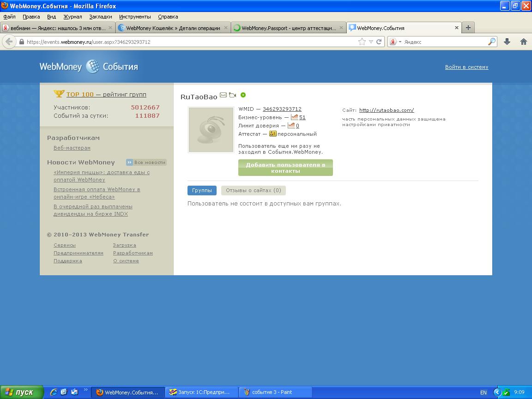532x399 pixels.
Task: Click the TOP 100 trophy icon
Action: click(x=59, y=93)
